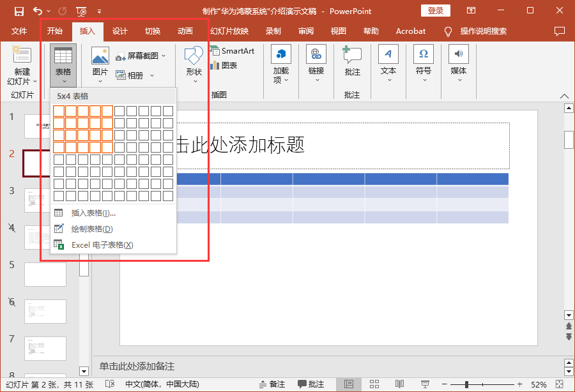Switch to slide sorter view in status bar
The height and width of the screenshot is (392, 575).
click(374, 384)
